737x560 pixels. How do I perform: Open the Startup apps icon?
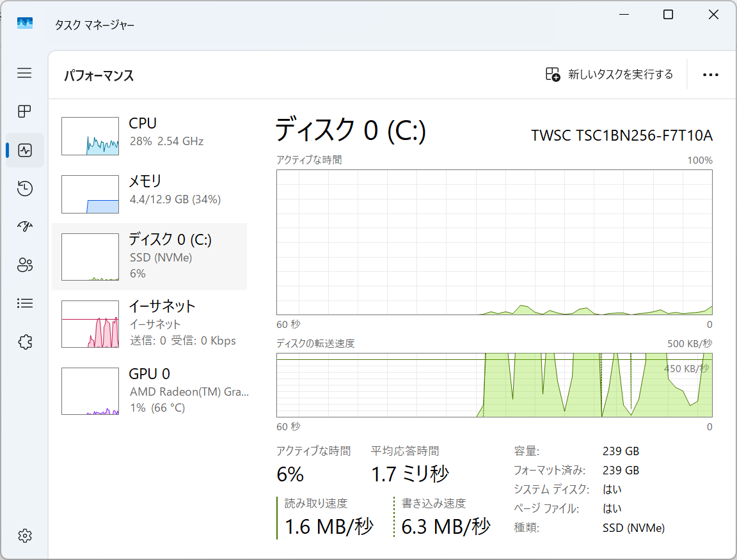[24, 226]
